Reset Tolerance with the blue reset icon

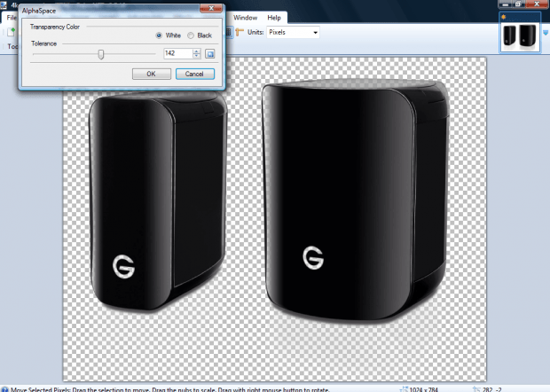(209, 53)
